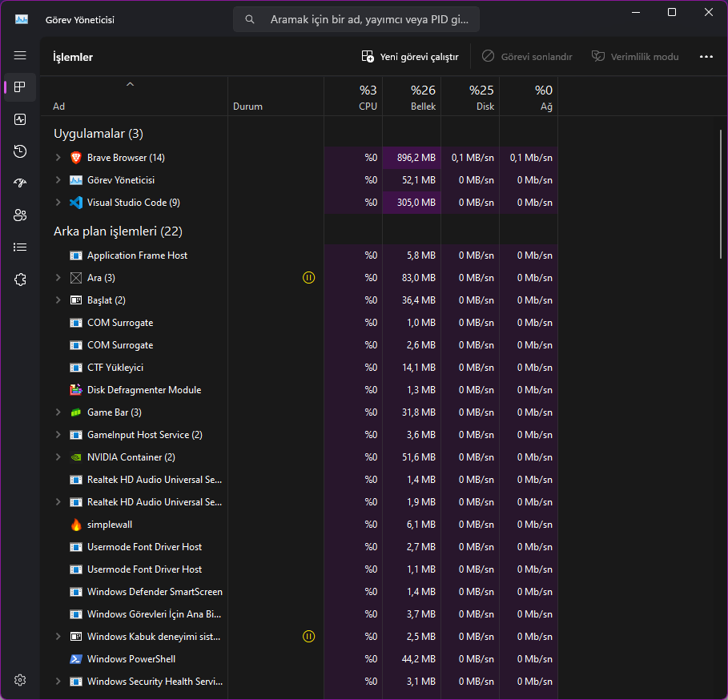Select the Processes sidebar icon
728x700 pixels.
20,87
